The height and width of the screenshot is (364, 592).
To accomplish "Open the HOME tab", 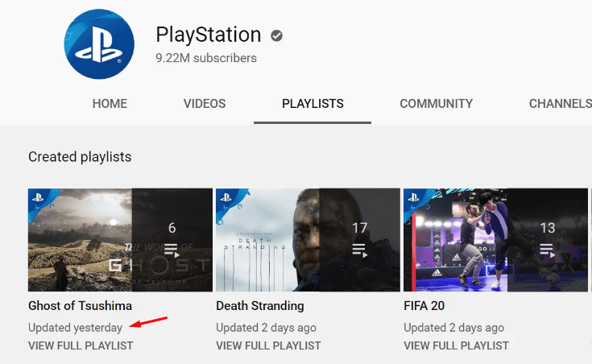I will point(110,104).
